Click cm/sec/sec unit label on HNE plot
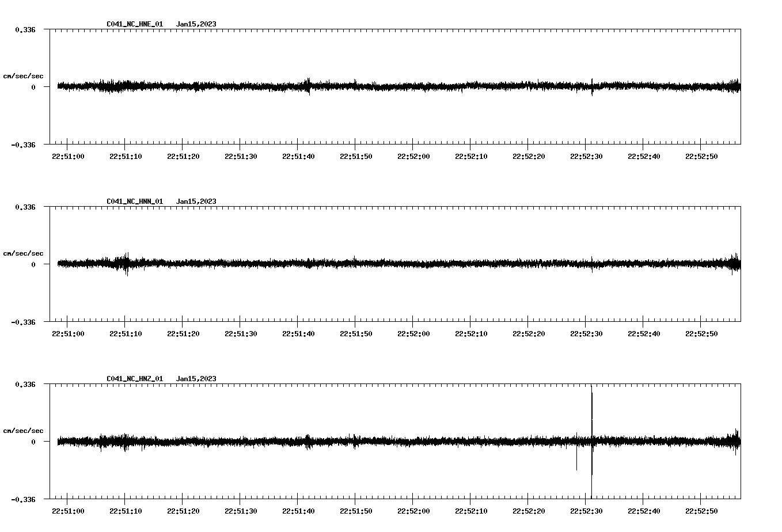Viewport: 782px width, 532px height. coord(24,76)
